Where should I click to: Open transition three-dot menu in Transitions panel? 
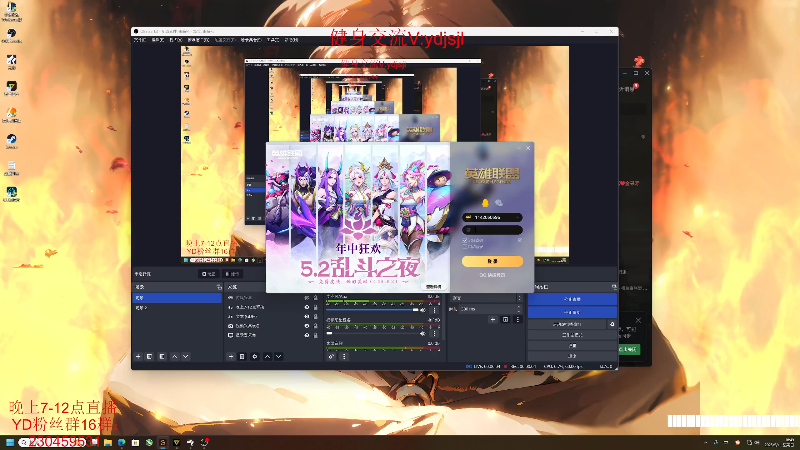pos(518,319)
